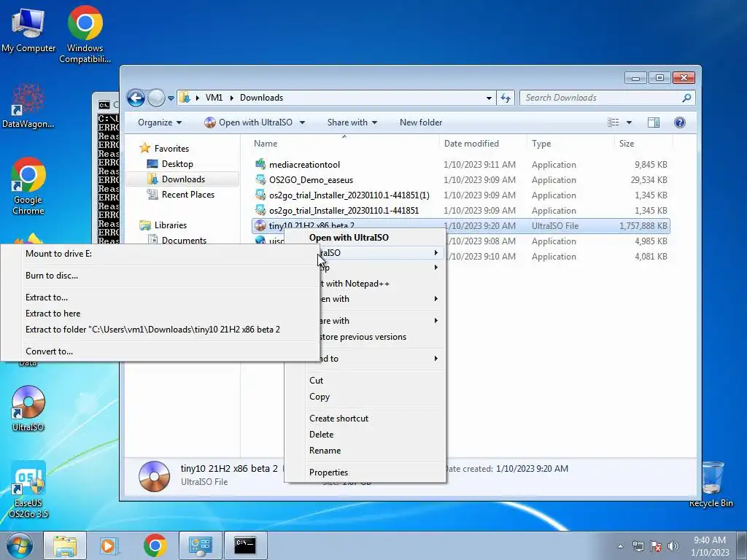Viewport: 747px width, 560px height.
Task: Sort files by Type column header
Action: [x=570, y=144]
